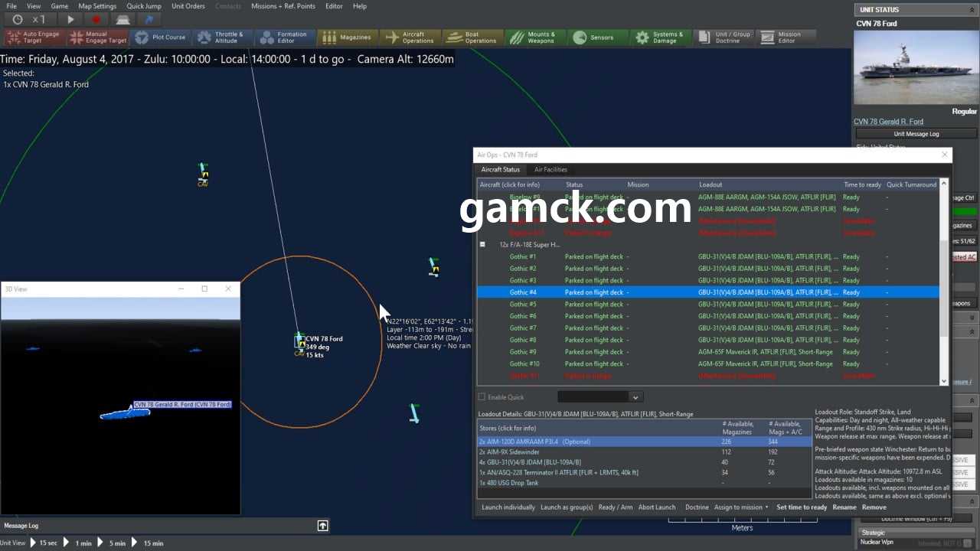Screen dimensions: 980x551
Task: Open the Assign to mission dropdown
Action: click(x=741, y=507)
